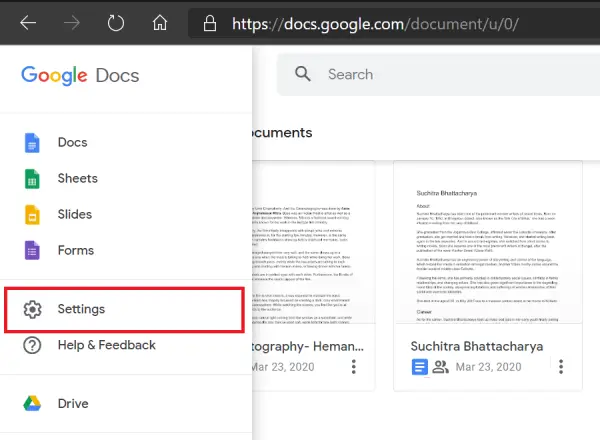Viewport: 600px width, 440px height.
Task: Click Mar 23, 2020 date under Suchitra Bhattacharya
Action: [x=488, y=367]
